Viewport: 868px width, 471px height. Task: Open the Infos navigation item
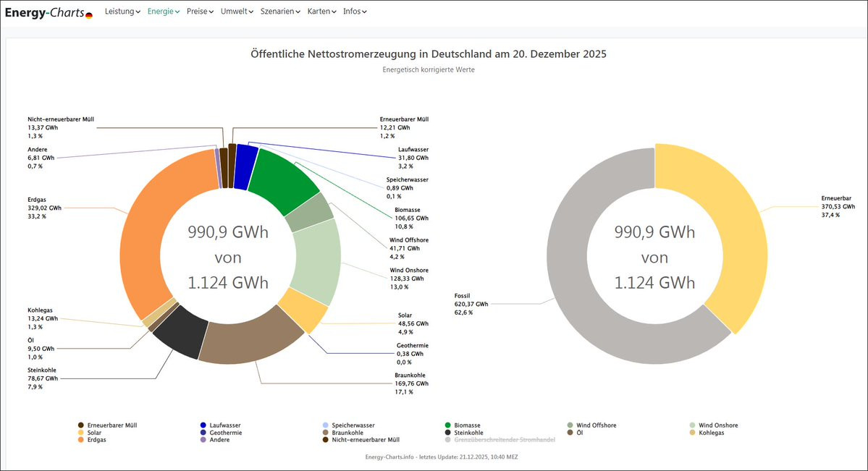[x=355, y=12]
